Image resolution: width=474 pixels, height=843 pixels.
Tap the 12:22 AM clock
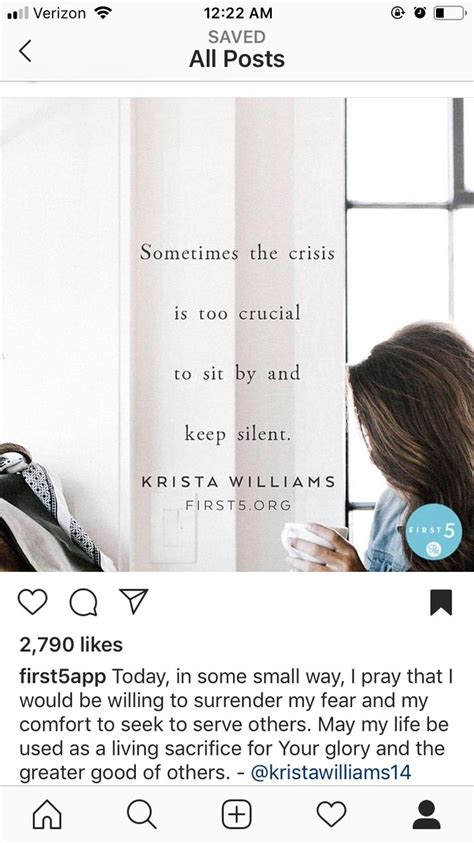pyautogui.click(x=238, y=13)
